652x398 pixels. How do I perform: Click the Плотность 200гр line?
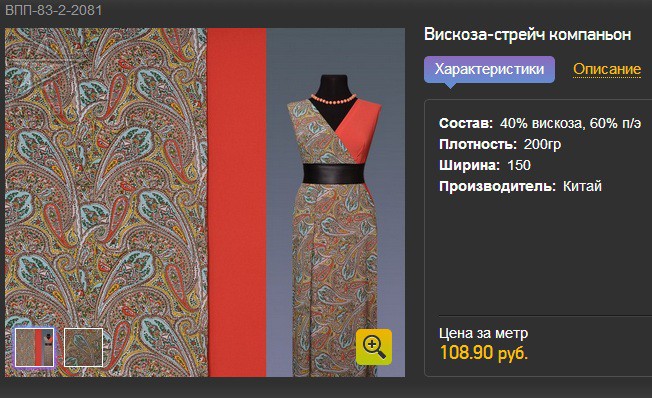point(500,144)
